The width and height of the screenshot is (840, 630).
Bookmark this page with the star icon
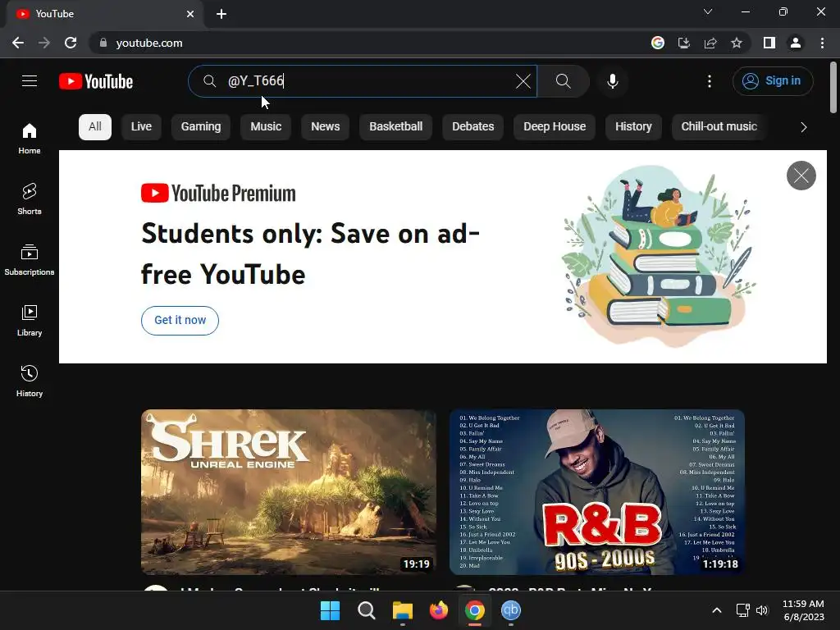pyautogui.click(x=737, y=43)
